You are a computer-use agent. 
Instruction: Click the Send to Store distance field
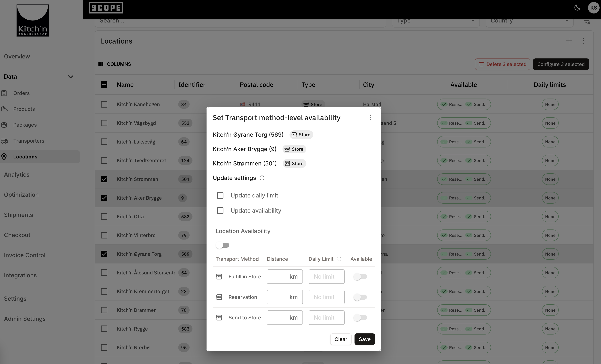pyautogui.click(x=284, y=317)
